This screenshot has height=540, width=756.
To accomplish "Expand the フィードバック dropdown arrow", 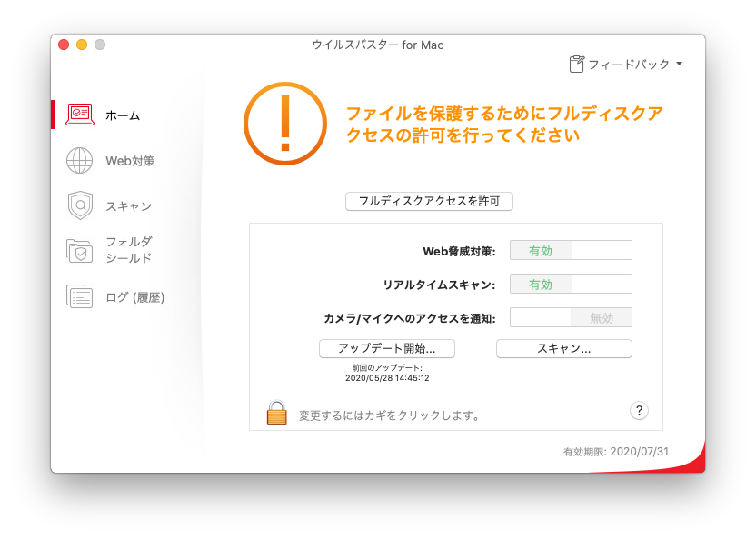I will [x=680, y=64].
